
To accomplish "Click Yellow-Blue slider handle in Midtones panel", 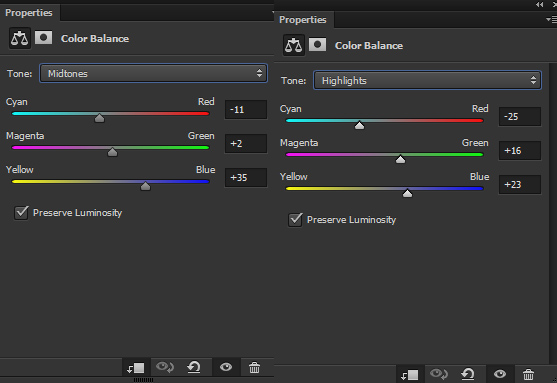I will 145,186.
